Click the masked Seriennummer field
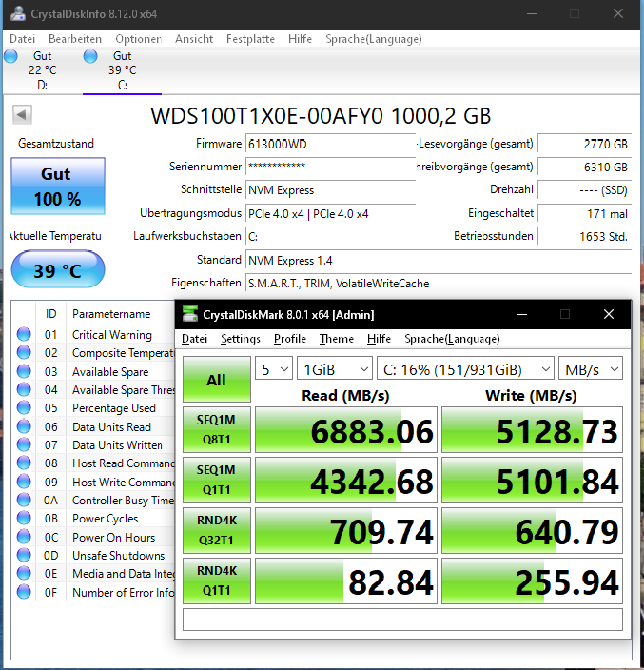This screenshot has width=644, height=670. coord(330,167)
